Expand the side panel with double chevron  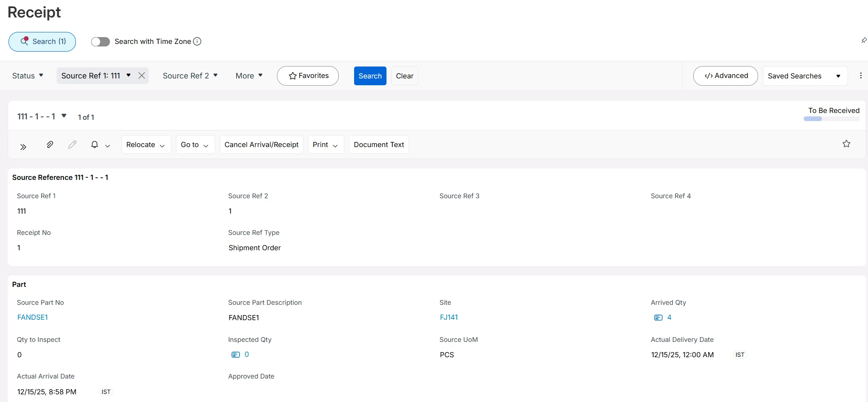23,147
